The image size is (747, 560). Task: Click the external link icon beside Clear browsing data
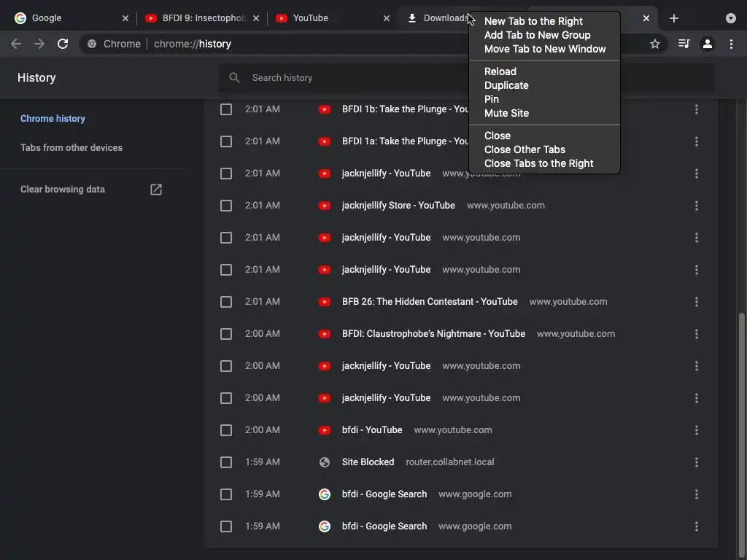tap(156, 190)
